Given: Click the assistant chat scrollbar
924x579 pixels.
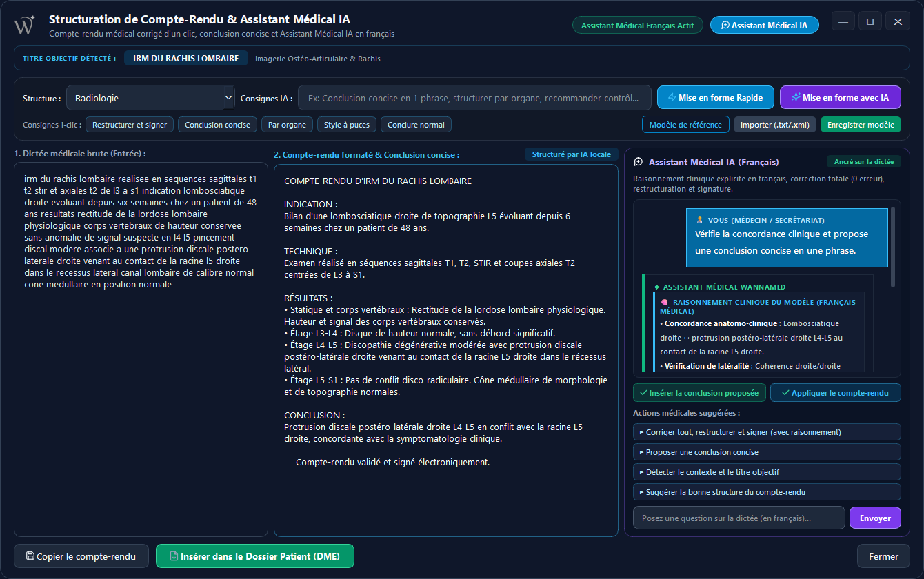Looking at the screenshot, I should pyautogui.click(x=893, y=247).
